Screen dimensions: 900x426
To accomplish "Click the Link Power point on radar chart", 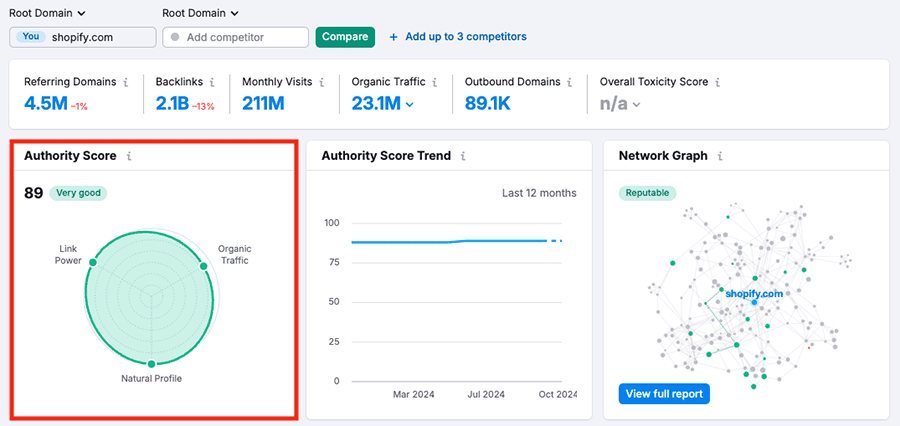I will click(93, 262).
